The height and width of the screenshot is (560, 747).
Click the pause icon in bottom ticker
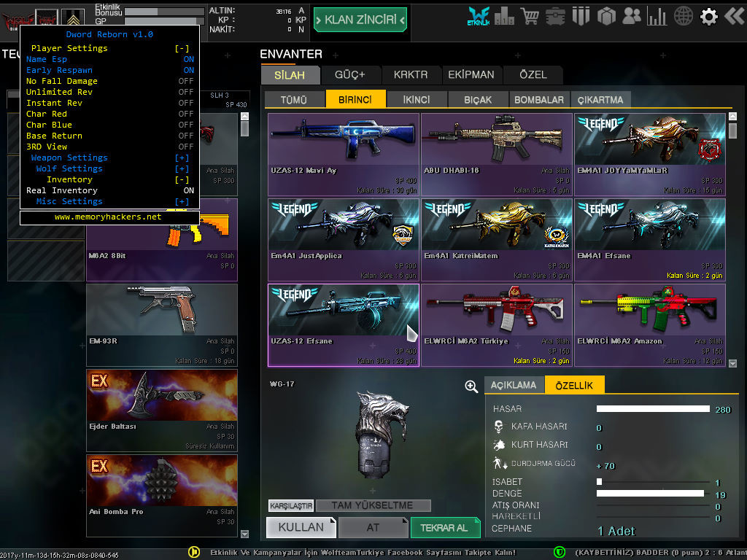click(194, 552)
